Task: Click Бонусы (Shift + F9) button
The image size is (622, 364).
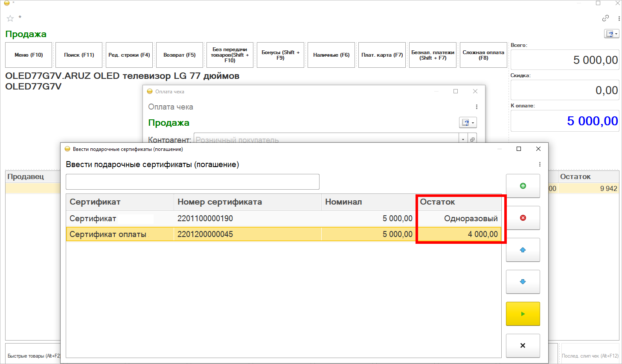Action: (x=280, y=55)
